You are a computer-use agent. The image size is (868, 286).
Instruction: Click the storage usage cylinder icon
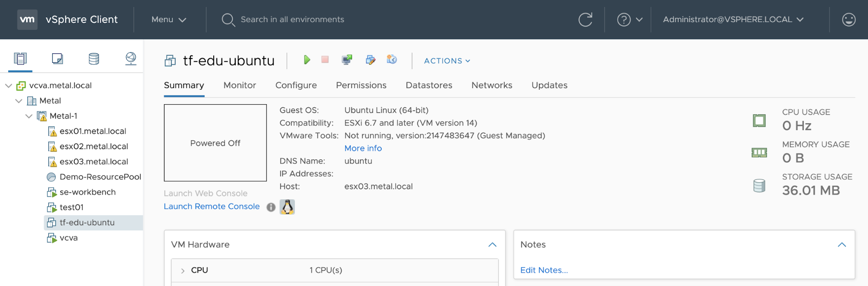[759, 186]
